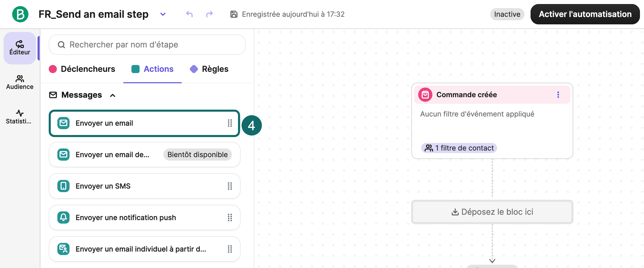Open the Audience sidebar panel
644x268 pixels.
coord(20,82)
